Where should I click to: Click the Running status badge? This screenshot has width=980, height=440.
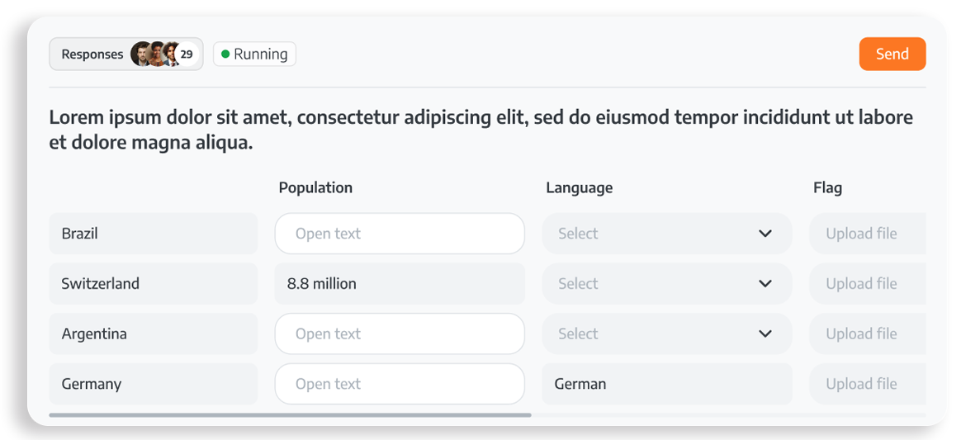[254, 54]
